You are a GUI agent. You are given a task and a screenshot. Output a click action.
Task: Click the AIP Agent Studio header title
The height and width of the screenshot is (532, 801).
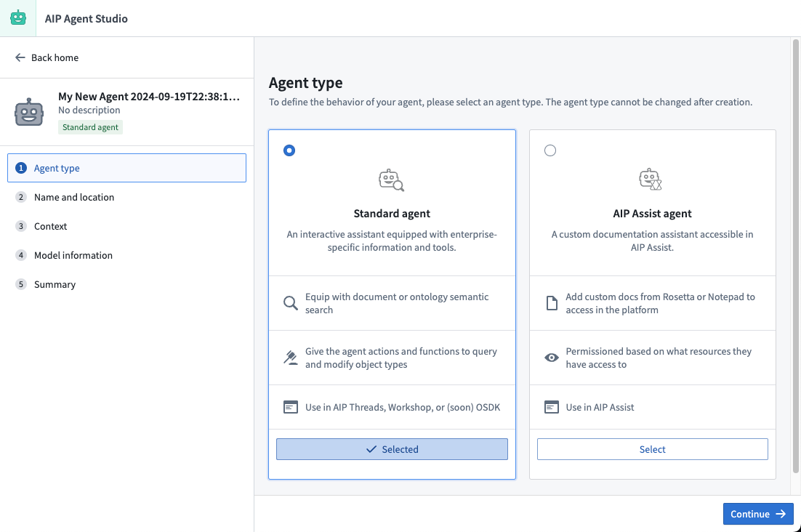point(86,18)
